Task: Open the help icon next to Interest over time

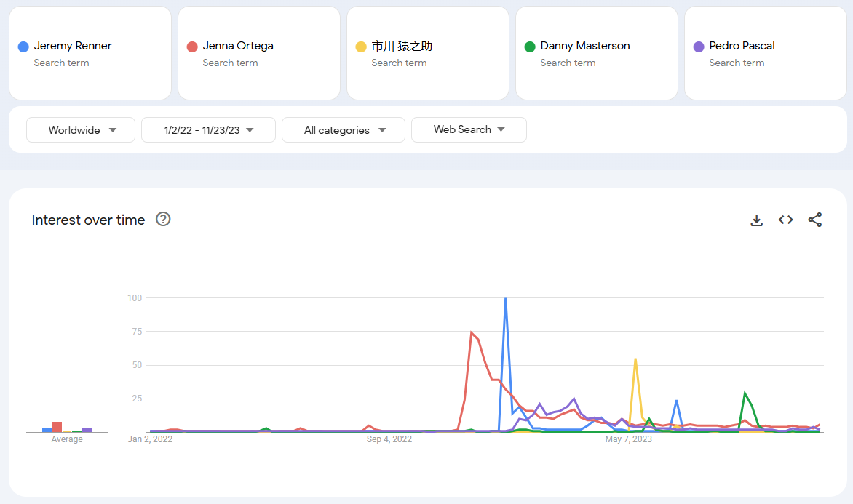Action: click(x=163, y=219)
